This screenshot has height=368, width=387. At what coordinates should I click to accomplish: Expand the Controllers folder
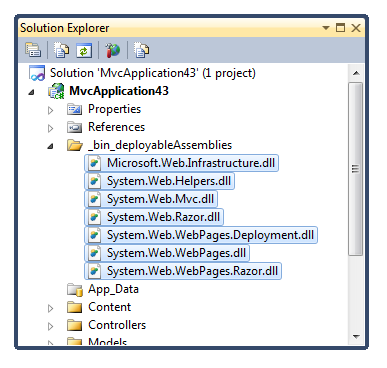(x=51, y=326)
